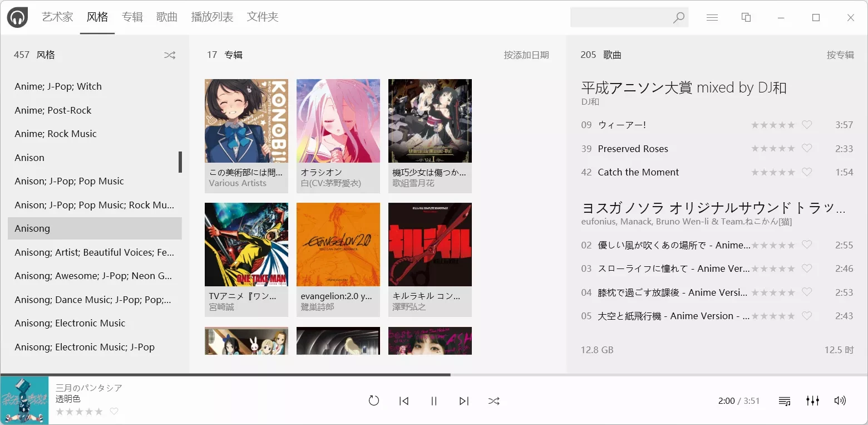This screenshot has height=425, width=868.
Task: Love the song Preserved Roses
Action: [x=807, y=148]
